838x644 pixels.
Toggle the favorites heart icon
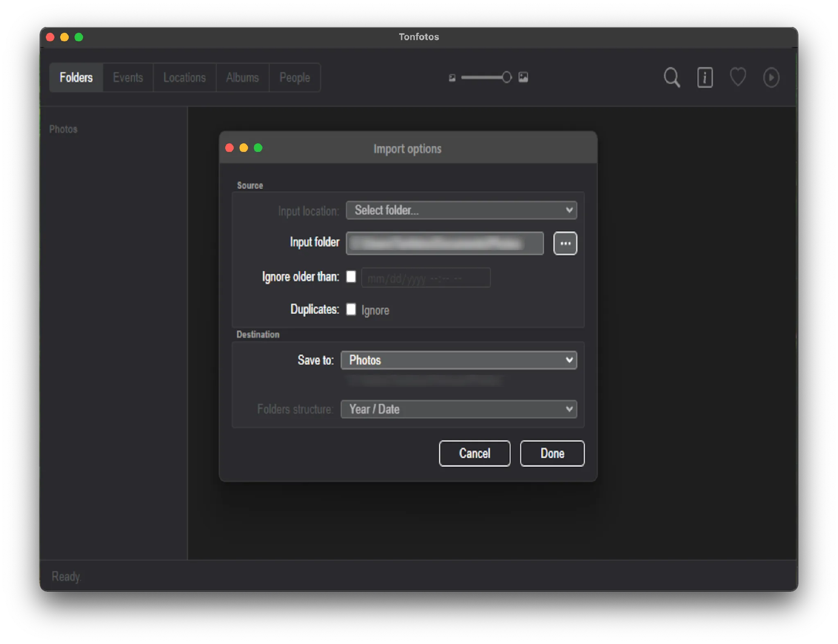coord(738,77)
